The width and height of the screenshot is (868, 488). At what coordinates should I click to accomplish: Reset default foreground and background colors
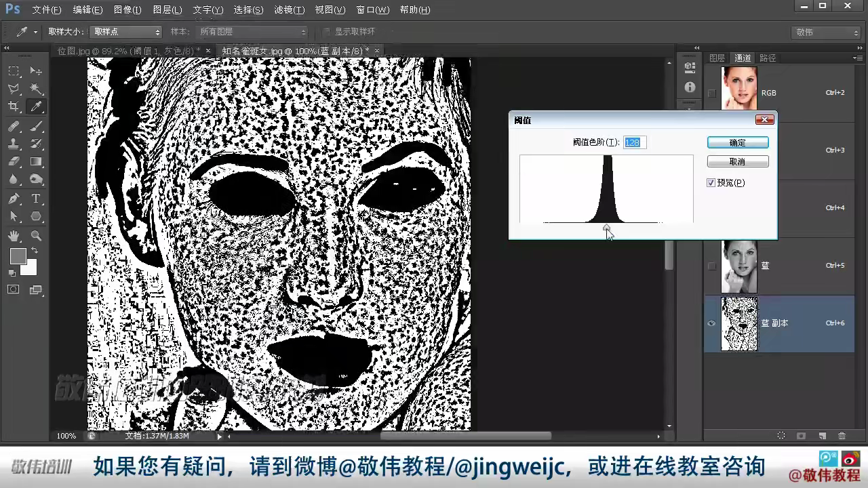pos(12,273)
